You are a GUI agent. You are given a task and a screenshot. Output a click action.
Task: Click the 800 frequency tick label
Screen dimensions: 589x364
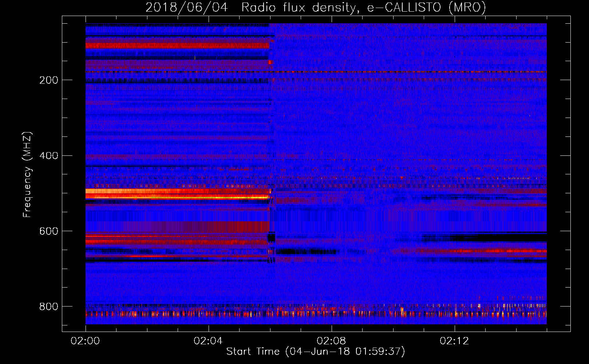(x=49, y=307)
